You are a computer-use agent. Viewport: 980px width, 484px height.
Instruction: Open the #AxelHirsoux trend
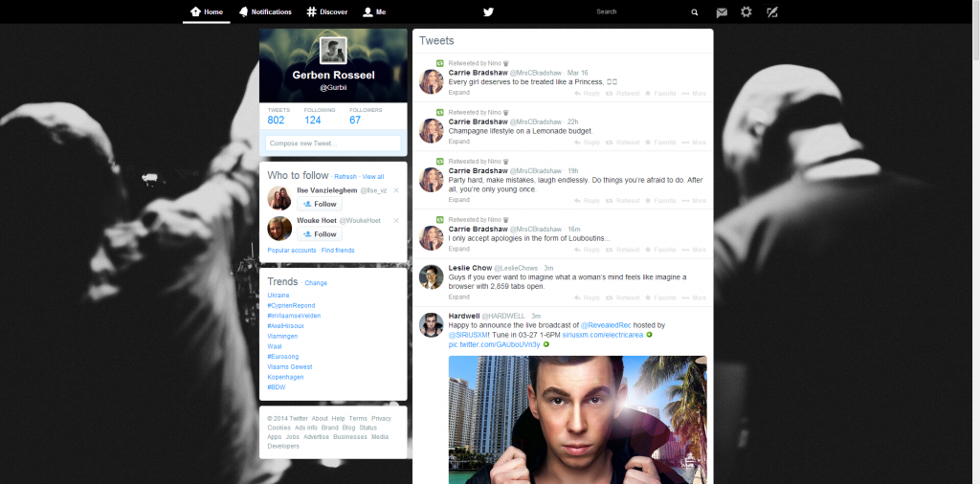285,325
